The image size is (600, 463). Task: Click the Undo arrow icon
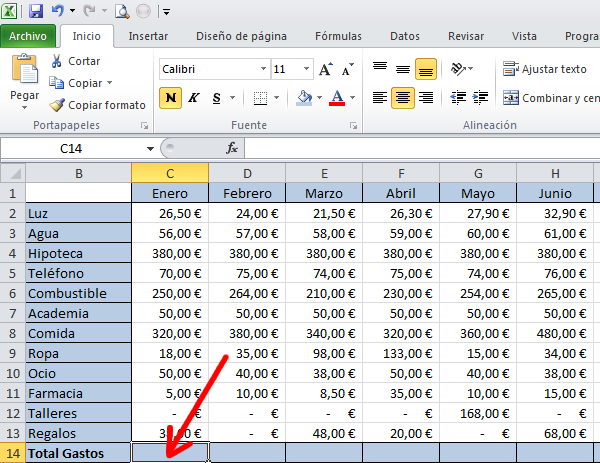[57, 11]
